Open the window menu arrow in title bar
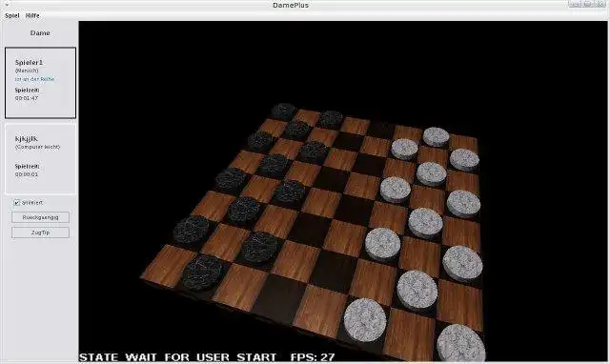The height and width of the screenshot is (364, 610). tap(7, 5)
